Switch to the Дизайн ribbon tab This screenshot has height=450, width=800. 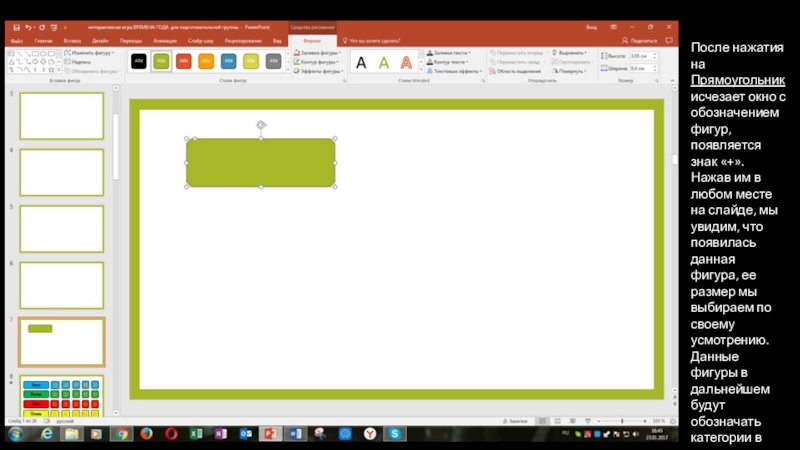click(x=100, y=41)
